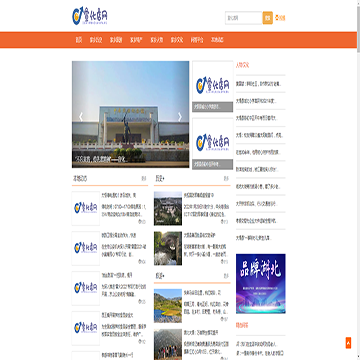
Task: Open the stone arch bridge photo thumbnail
Action: coord(168,248)
